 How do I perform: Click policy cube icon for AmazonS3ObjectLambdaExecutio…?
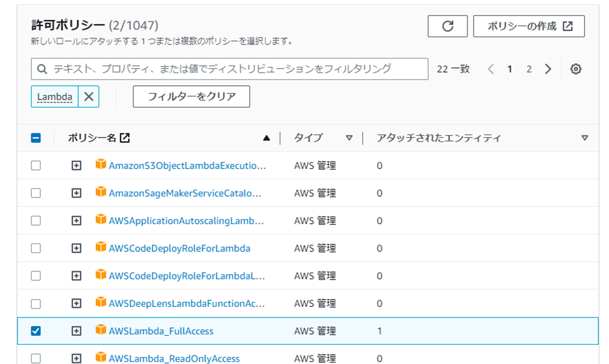coord(101,165)
